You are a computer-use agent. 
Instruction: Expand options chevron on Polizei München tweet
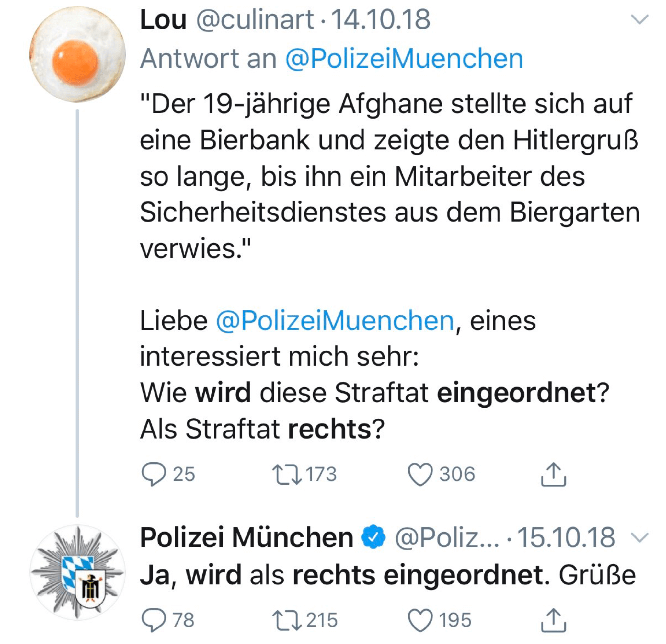pyautogui.click(x=639, y=537)
